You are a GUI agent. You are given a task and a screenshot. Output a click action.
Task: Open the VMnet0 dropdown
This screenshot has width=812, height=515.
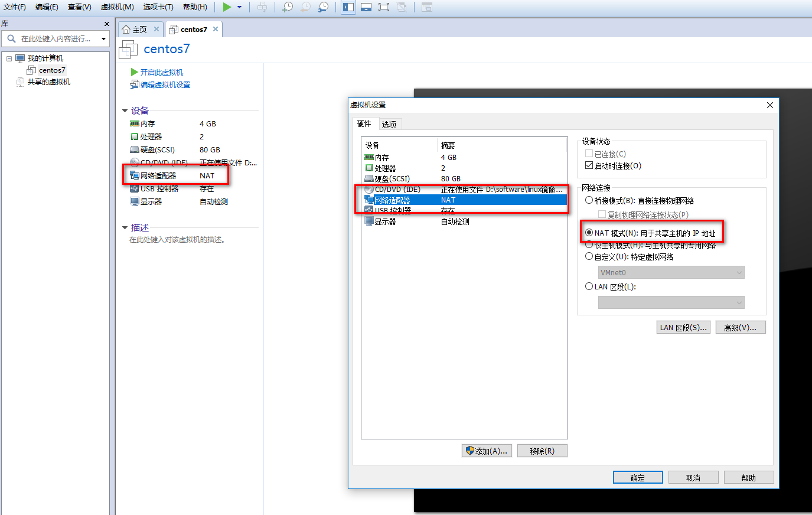[671, 272]
